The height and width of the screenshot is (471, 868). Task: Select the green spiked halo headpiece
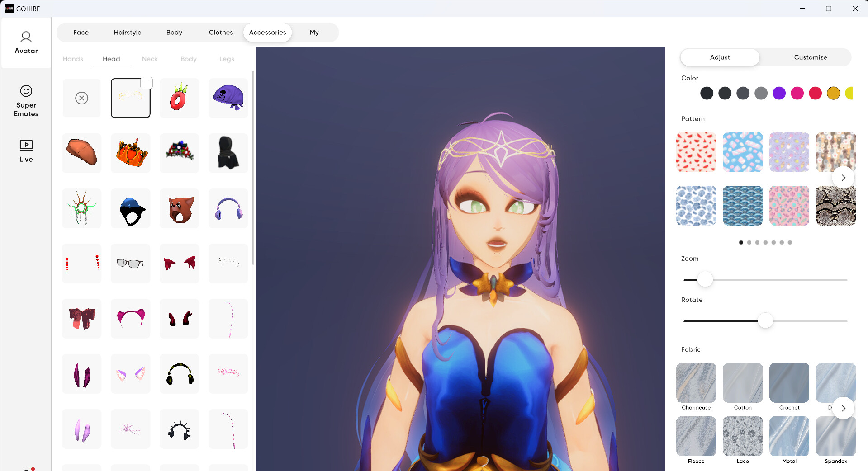[82, 208]
